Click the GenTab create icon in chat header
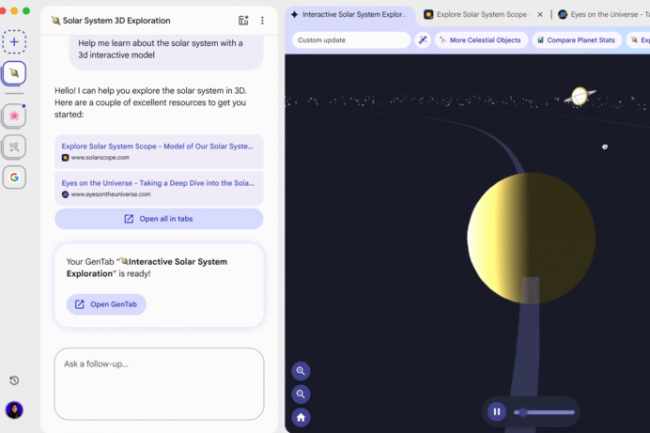 (x=243, y=20)
